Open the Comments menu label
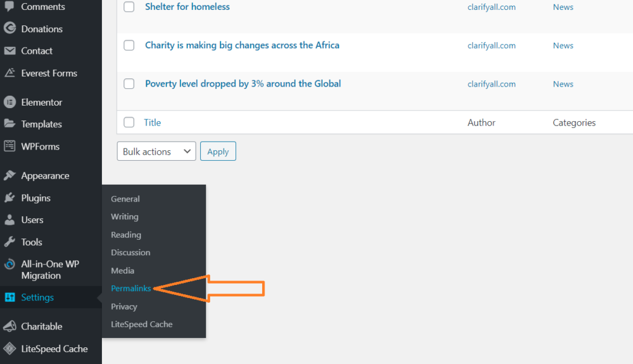Screen dimensions: 633x364 [x=43, y=6]
